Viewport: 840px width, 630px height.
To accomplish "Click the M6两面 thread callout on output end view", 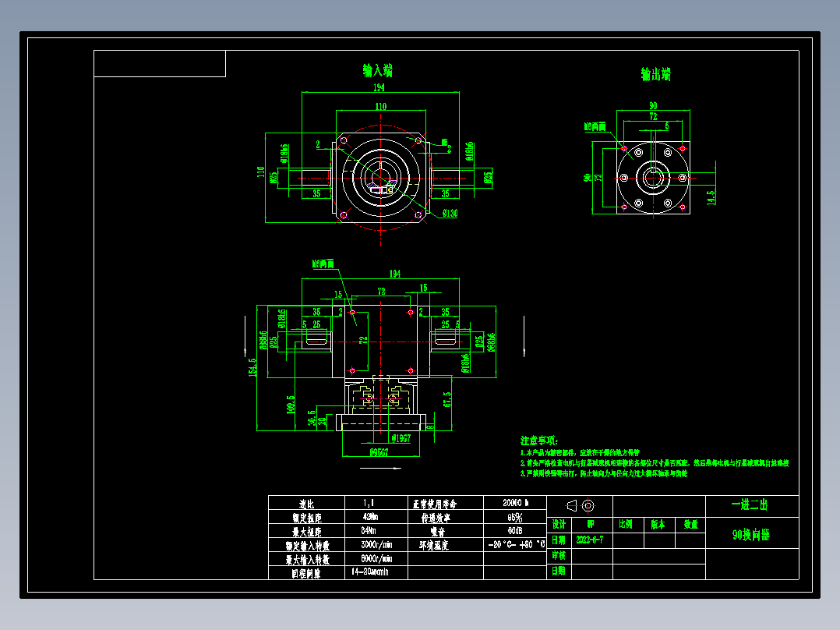I will 595,126.
